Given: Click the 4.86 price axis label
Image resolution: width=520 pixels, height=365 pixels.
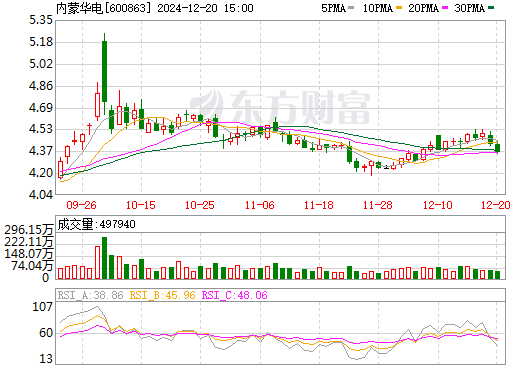Looking at the screenshot, I should point(41,86).
